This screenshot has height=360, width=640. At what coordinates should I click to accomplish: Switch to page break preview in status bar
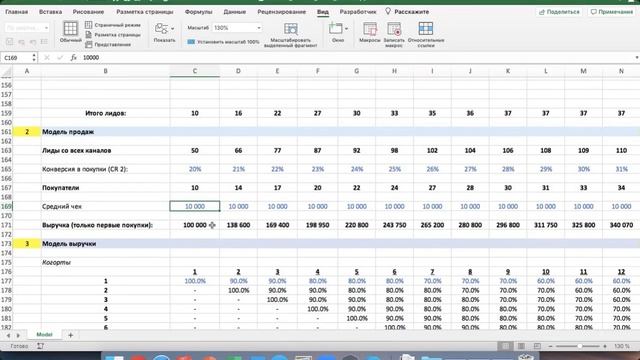(x=537, y=346)
